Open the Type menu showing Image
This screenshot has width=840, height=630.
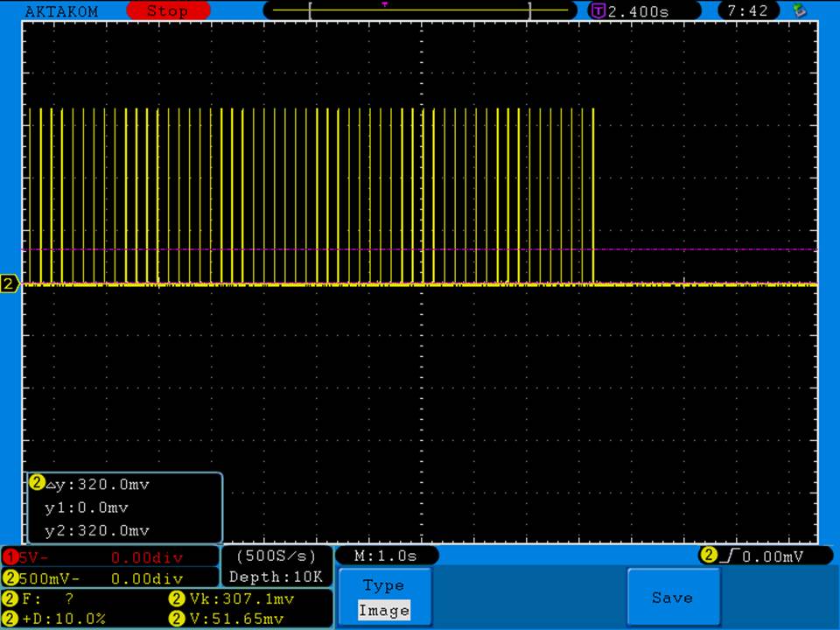tap(383, 598)
